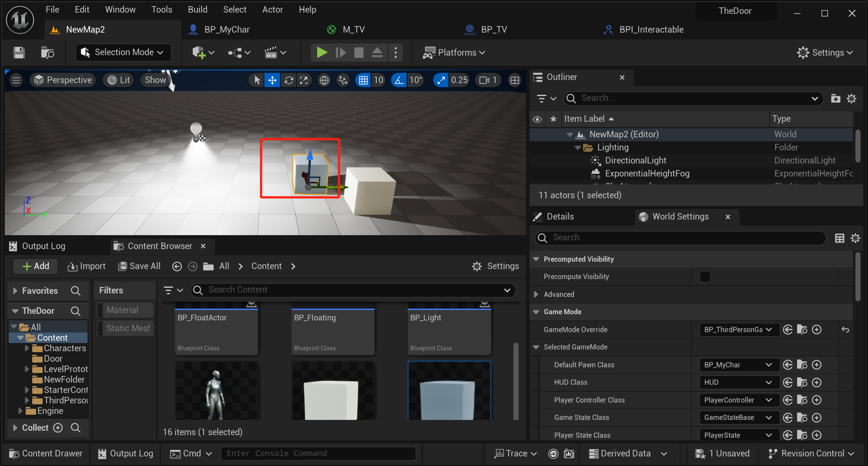Open the File menu
This screenshot has width=868, height=466.
52,10
